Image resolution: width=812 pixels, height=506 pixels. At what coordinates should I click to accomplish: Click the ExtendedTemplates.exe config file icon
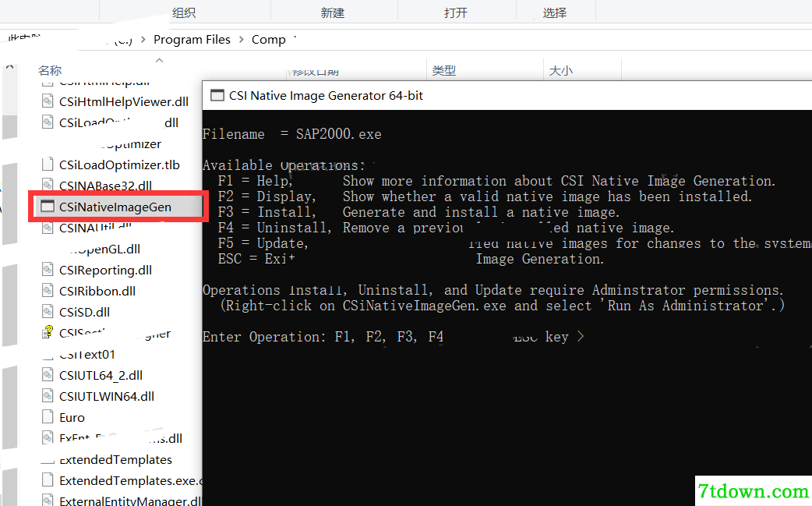tap(48, 480)
